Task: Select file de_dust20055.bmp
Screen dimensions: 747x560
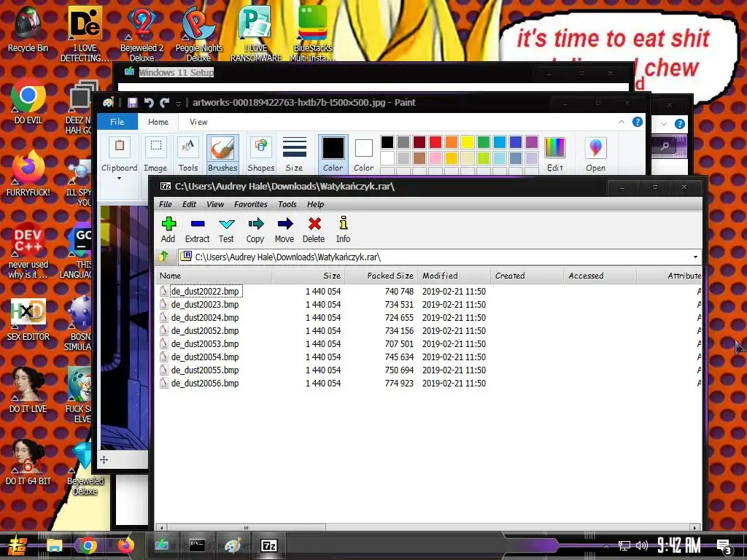Action: point(205,370)
